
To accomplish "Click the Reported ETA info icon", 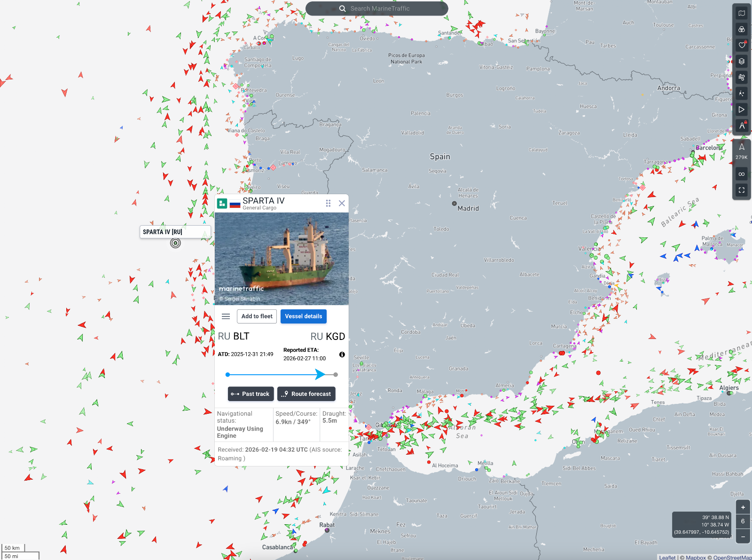I will (342, 355).
